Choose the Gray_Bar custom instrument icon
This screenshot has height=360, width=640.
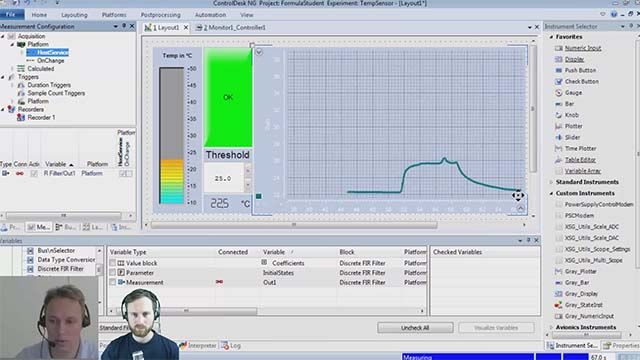[x=559, y=282]
